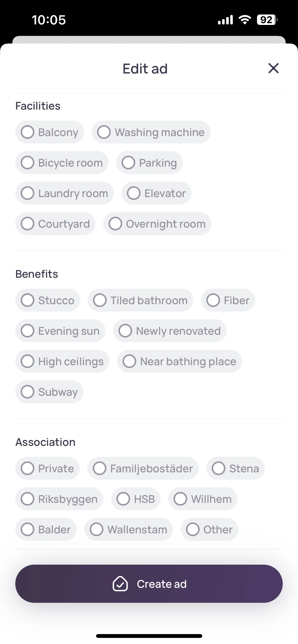Pick Wallenstam under Association

coord(129,529)
